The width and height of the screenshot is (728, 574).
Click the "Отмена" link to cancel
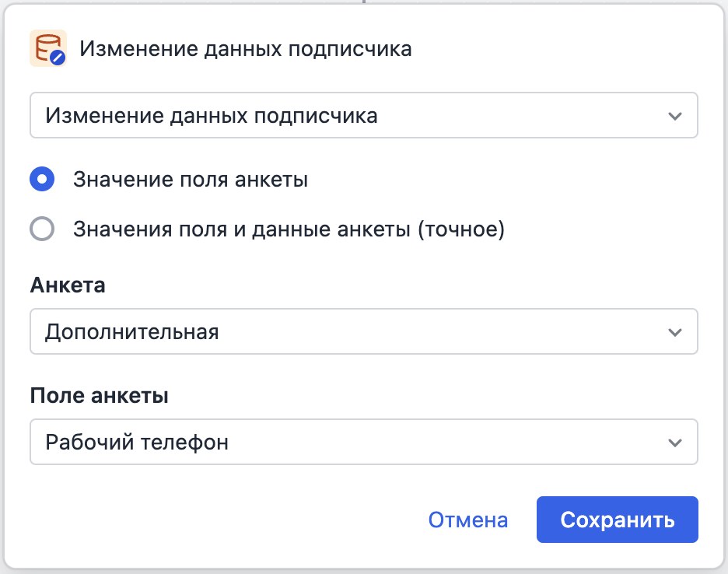[x=468, y=520]
